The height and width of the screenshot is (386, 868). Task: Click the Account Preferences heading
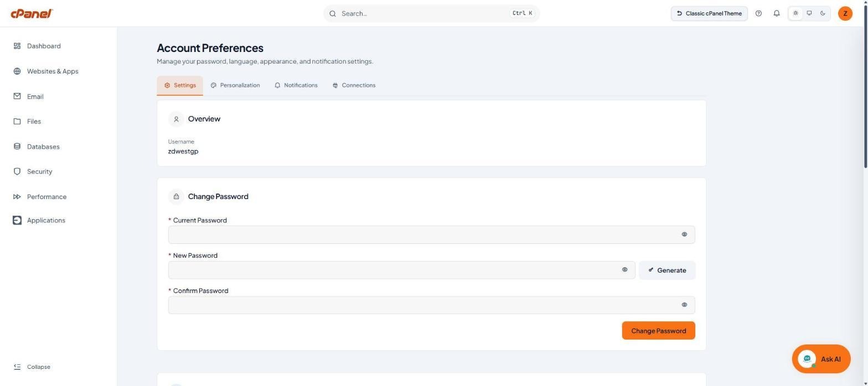(210, 48)
